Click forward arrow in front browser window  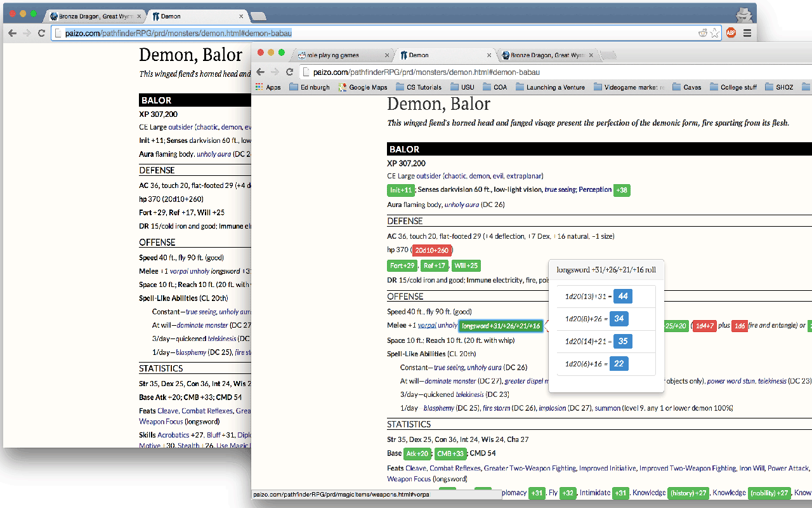pyautogui.click(x=275, y=72)
